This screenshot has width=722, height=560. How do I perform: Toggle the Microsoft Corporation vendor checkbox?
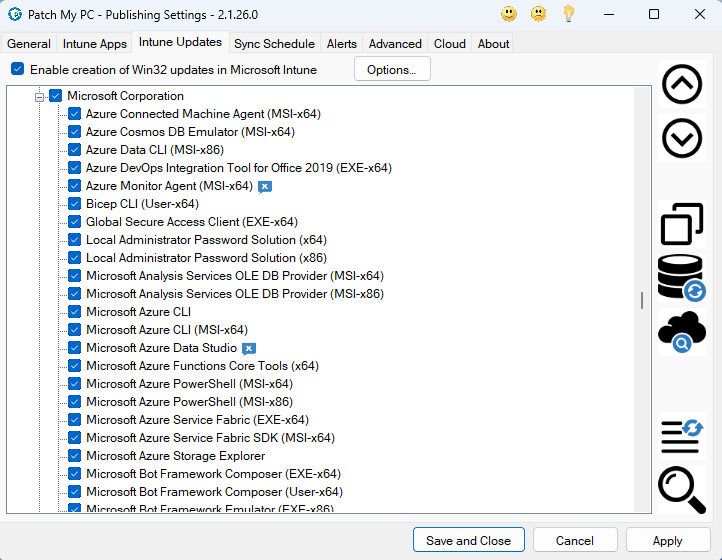(56, 96)
